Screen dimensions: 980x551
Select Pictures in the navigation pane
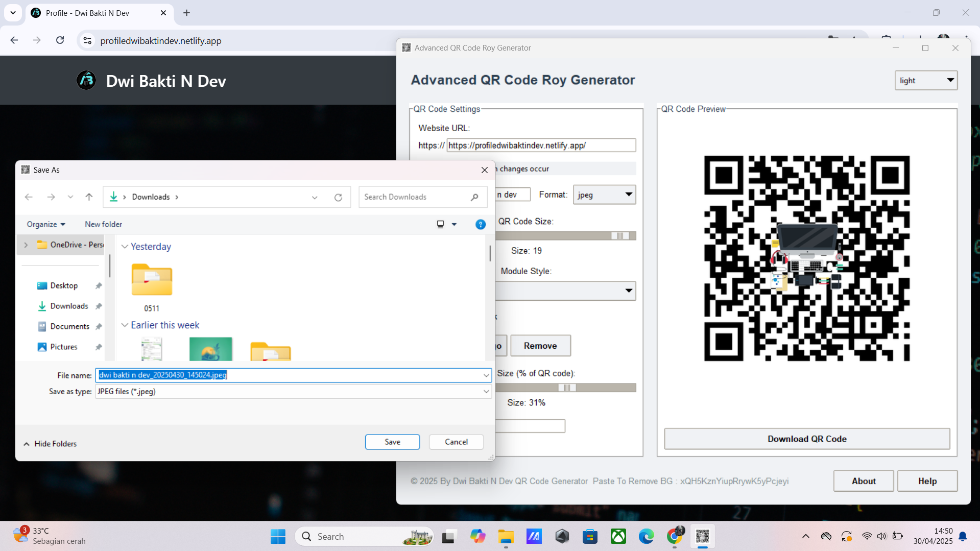click(x=64, y=347)
